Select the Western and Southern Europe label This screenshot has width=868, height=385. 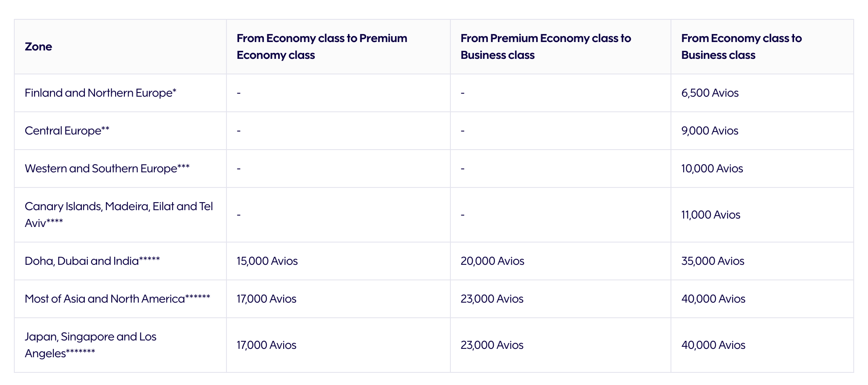(x=107, y=169)
